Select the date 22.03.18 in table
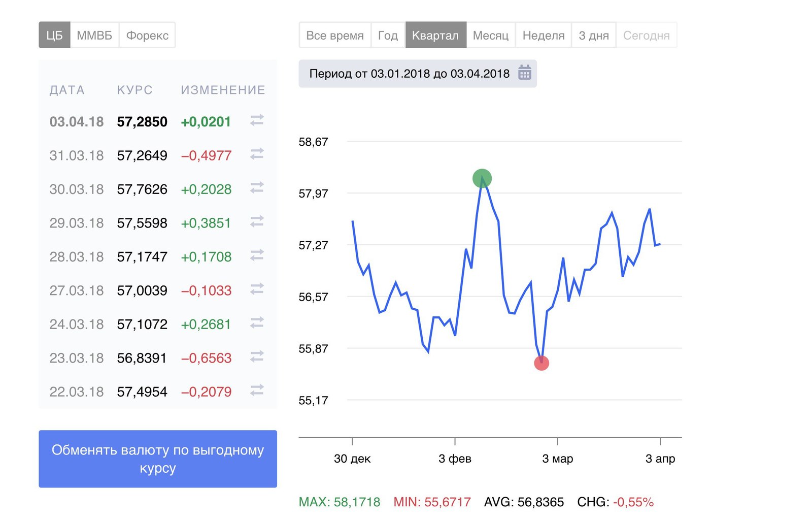Image resolution: width=812 pixels, height=520 pixels. tap(77, 392)
